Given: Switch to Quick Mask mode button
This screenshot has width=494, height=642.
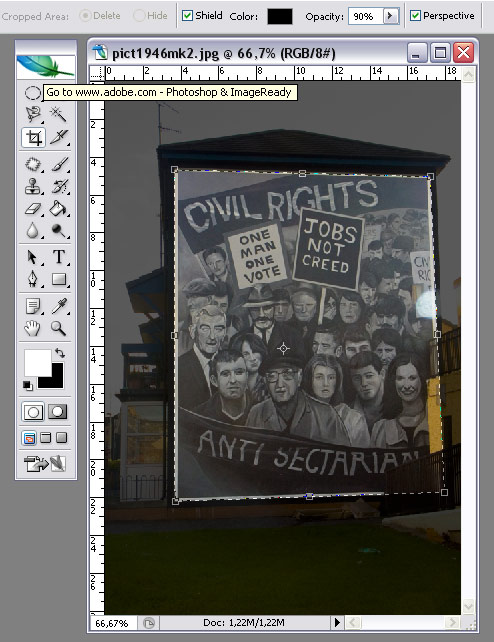Looking at the screenshot, I should point(58,412).
